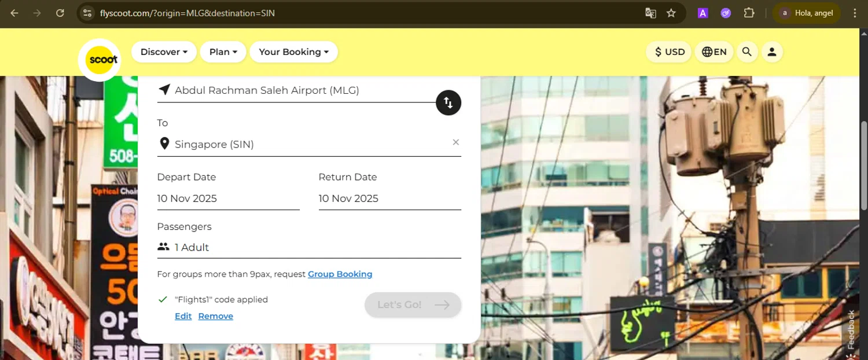This screenshot has width=868, height=360.
Task: Open browser extensions puzzle icon
Action: tap(749, 13)
